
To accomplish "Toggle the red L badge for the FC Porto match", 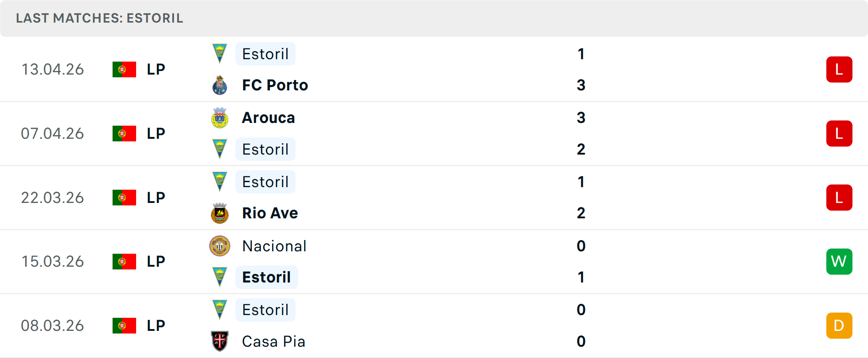I will 839,69.
